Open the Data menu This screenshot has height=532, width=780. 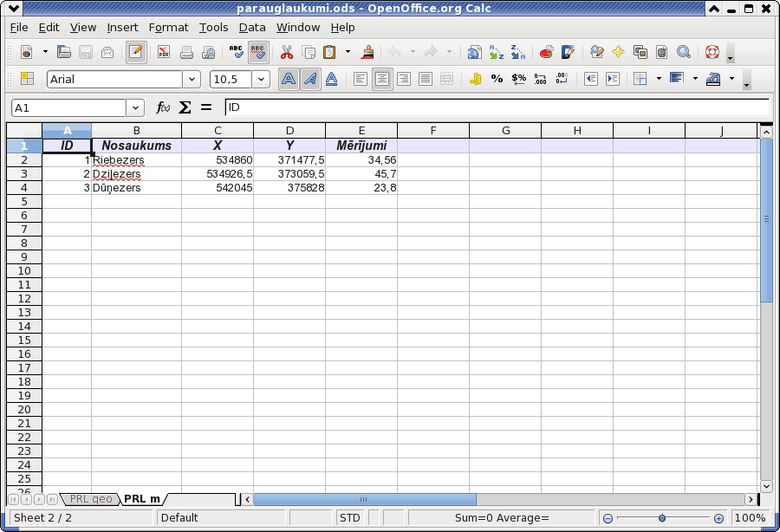point(252,28)
